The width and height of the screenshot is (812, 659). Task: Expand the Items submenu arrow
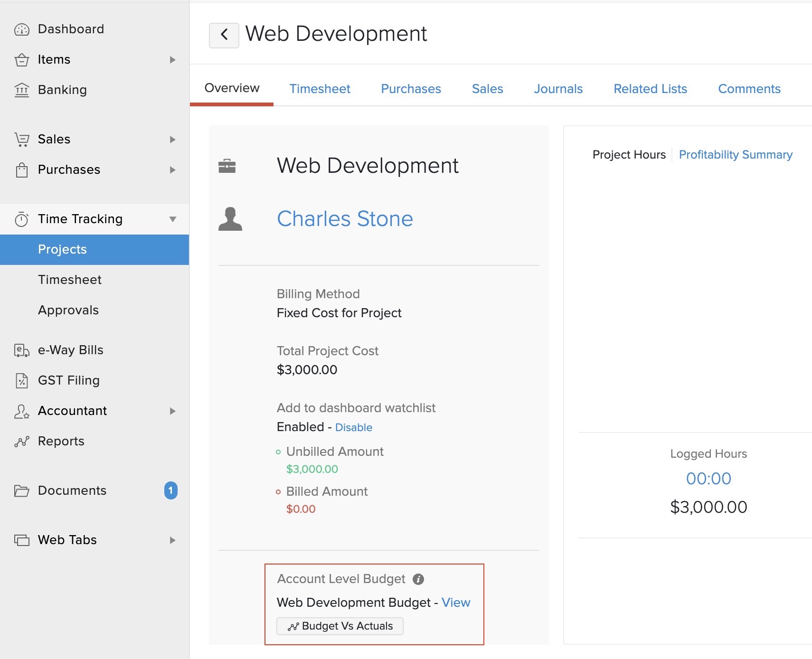point(172,60)
